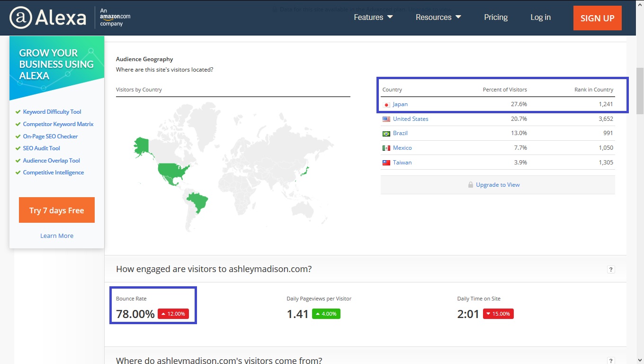Select the Japan country link
The width and height of the screenshot is (644, 364).
tap(400, 104)
